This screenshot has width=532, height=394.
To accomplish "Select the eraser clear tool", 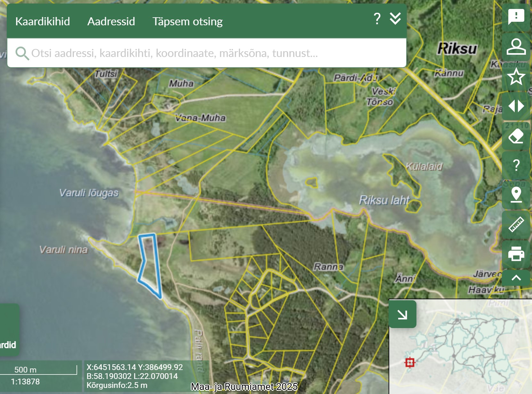I will (x=516, y=136).
